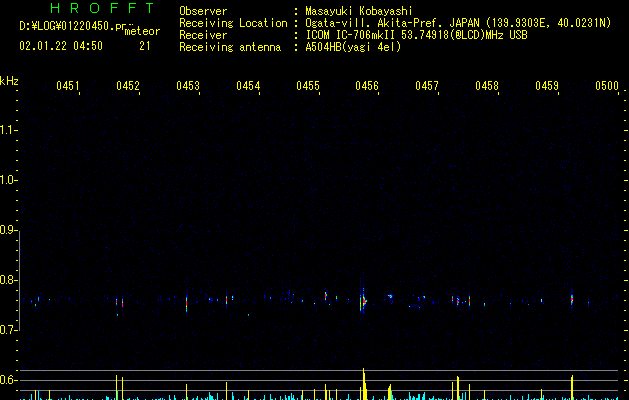Screen dimensions: 629x400
Task: Click the strong meteor echo just before 0456
Action: click(x=363, y=301)
